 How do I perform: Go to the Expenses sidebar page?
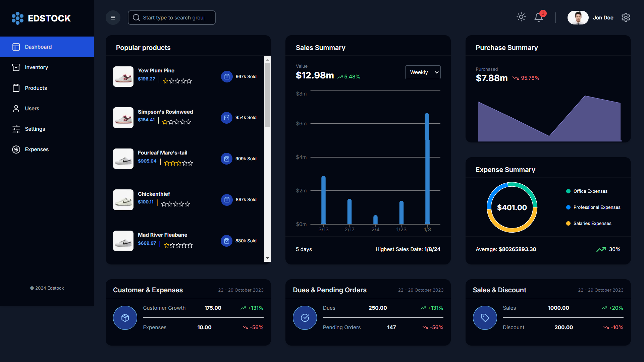click(37, 149)
